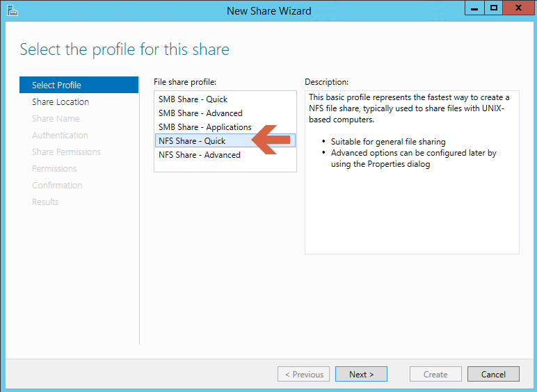Jump to the Authentication step
This screenshot has height=392, width=537.
(x=60, y=136)
